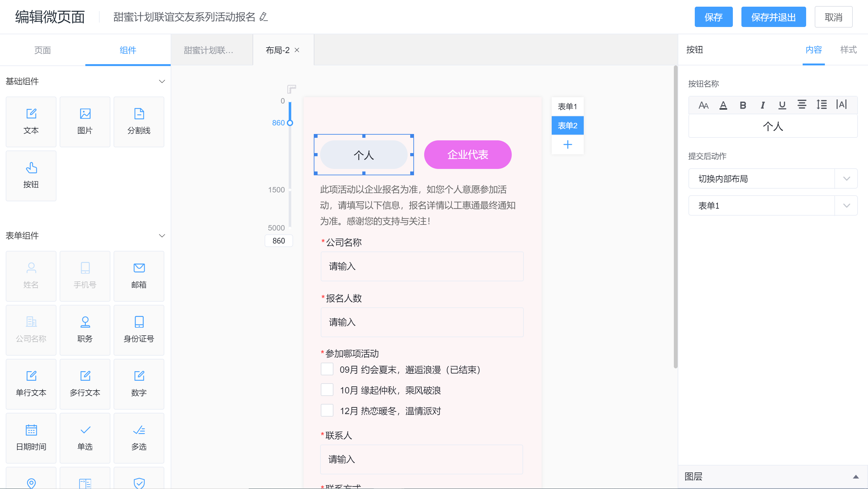Open letter spacing options
868x489 pixels.
[841, 104]
